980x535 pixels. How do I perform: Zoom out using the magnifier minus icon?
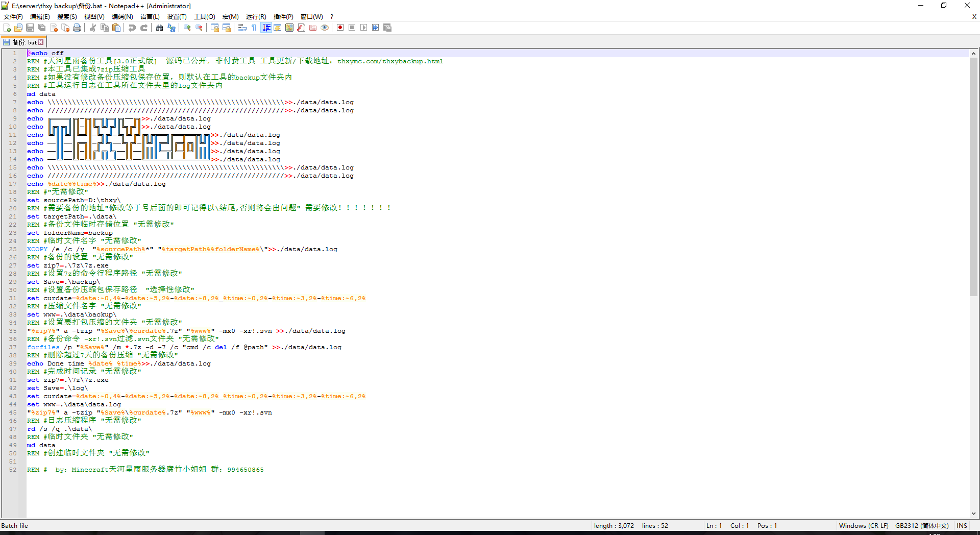199,28
